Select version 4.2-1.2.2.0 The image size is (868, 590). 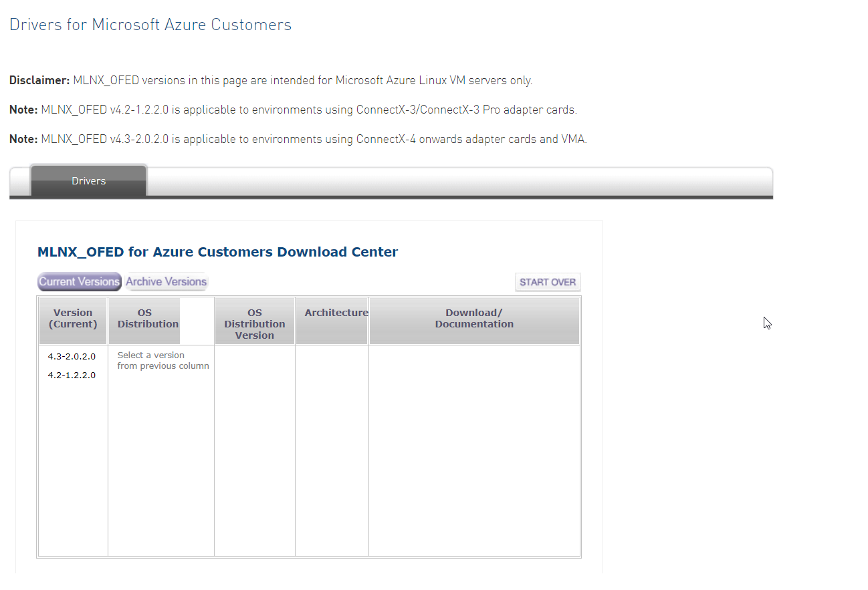click(x=72, y=375)
